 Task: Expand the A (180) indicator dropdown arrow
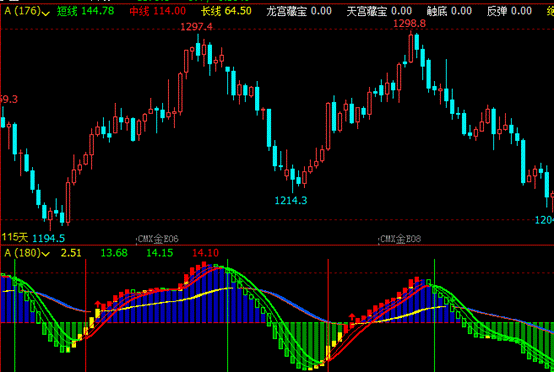(46, 254)
